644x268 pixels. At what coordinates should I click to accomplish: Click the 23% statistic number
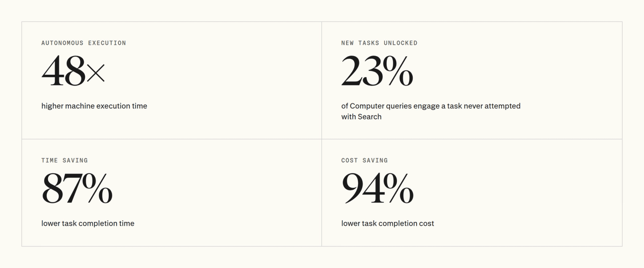coord(377,70)
